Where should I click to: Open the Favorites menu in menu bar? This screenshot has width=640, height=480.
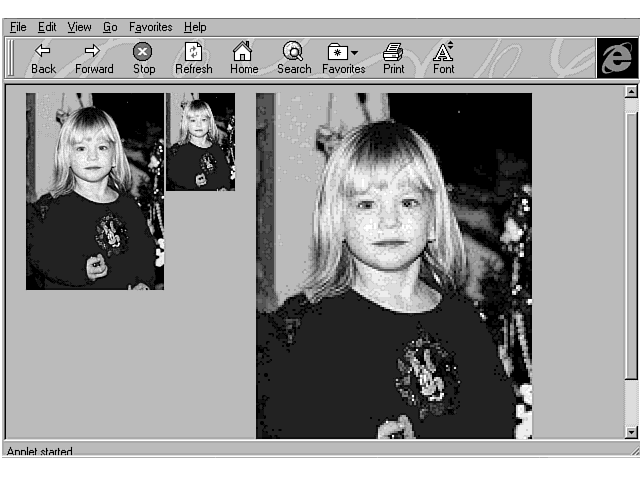tap(150, 27)
